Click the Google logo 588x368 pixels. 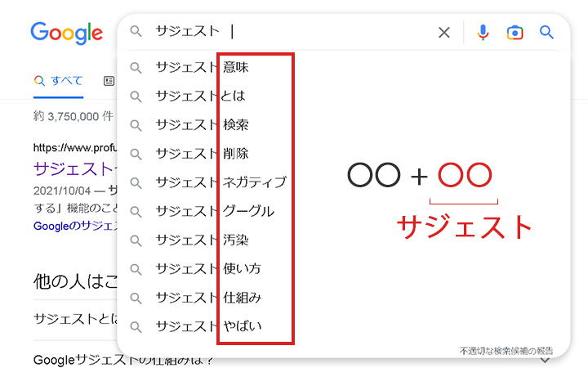pyautogui.click(x=66, y=33)
